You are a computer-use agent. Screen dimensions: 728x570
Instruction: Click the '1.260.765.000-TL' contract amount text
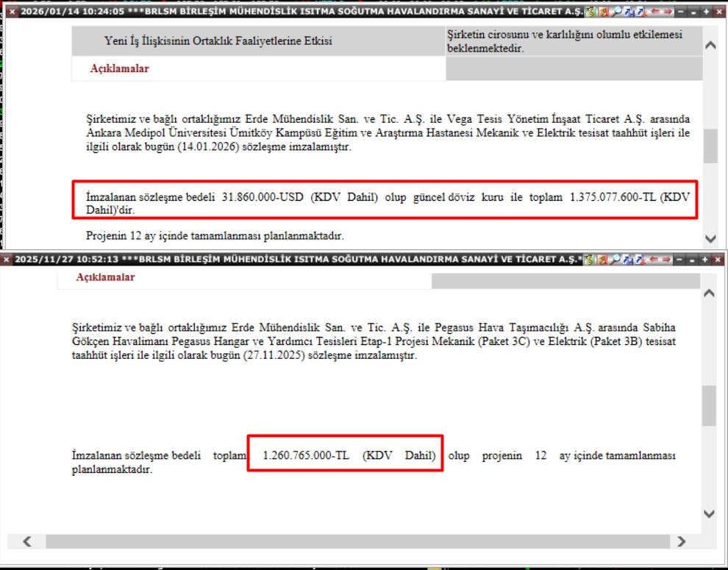tap(306, 455)
